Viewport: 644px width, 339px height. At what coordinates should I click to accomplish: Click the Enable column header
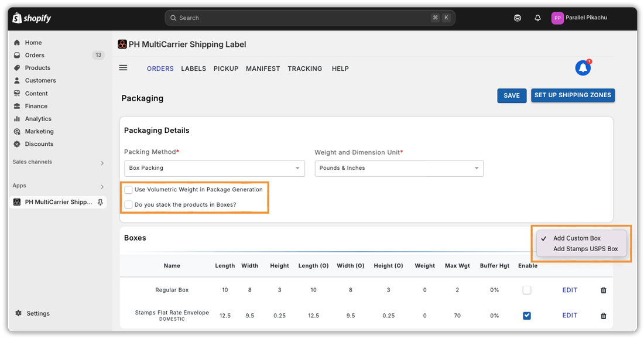(x=527, y=266)
